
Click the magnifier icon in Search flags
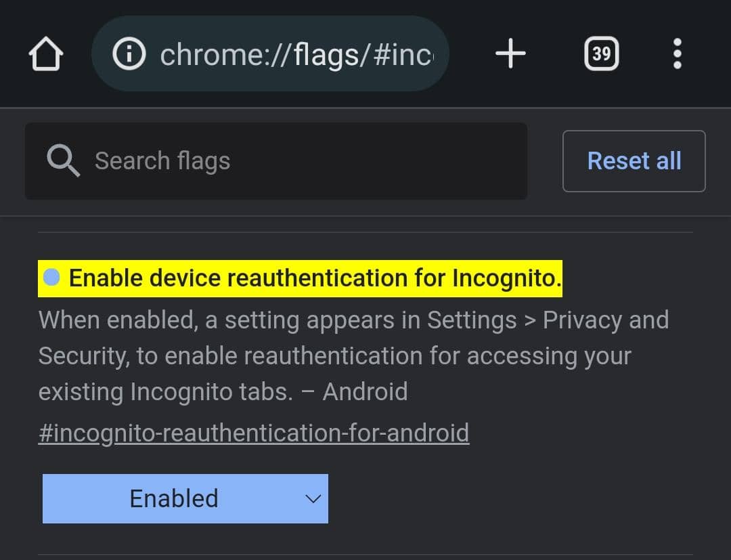63,161
